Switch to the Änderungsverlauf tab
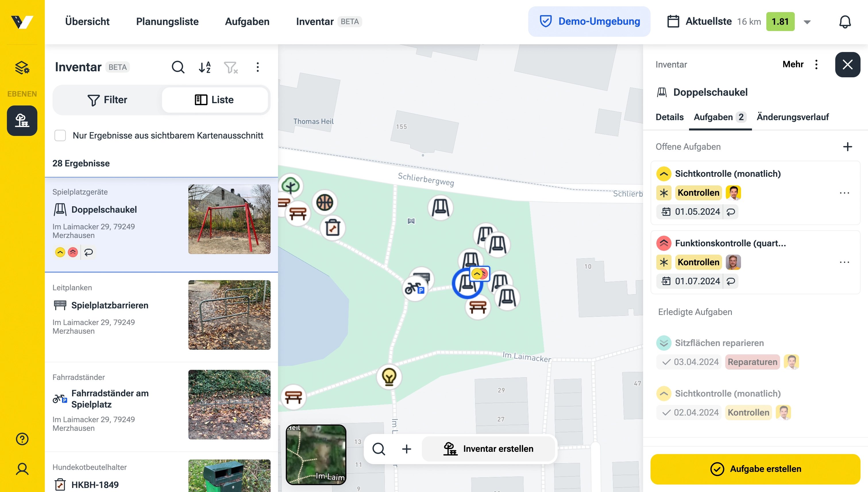 [x=792, y=117]
